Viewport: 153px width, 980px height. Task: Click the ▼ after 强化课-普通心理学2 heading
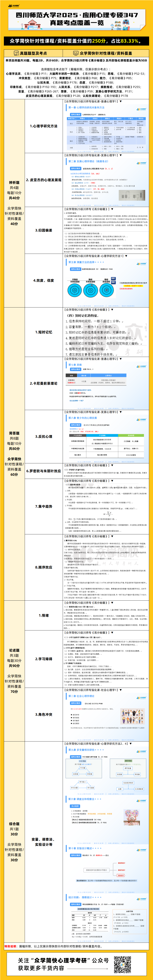click(121, 359)
